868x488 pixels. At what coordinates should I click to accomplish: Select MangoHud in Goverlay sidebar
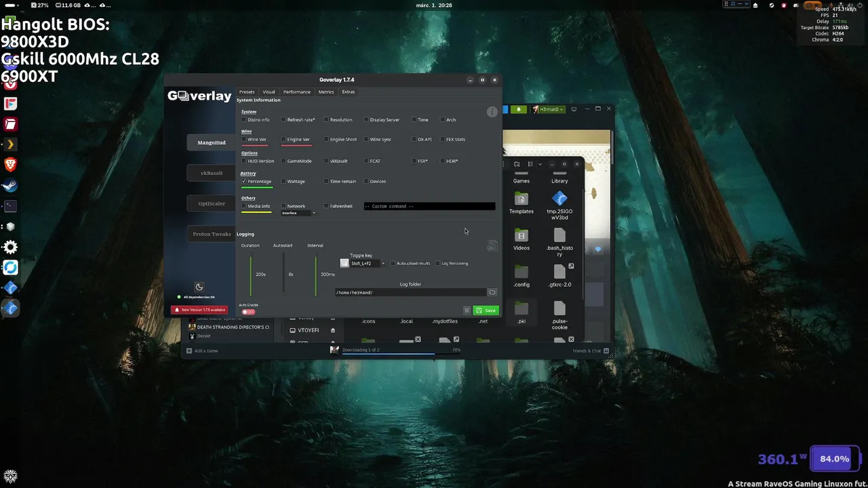[212, 143]
